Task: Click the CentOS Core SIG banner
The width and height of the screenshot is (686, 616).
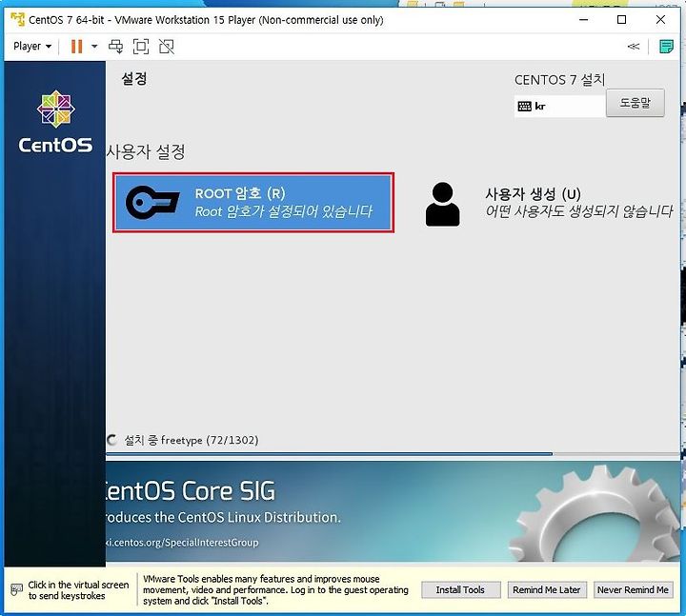Action: pos(393,511)
